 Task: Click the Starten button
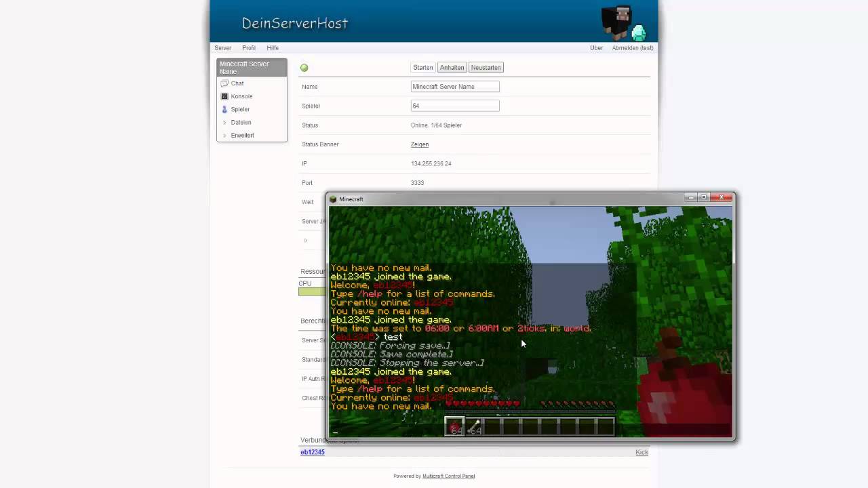pos(423,68)
